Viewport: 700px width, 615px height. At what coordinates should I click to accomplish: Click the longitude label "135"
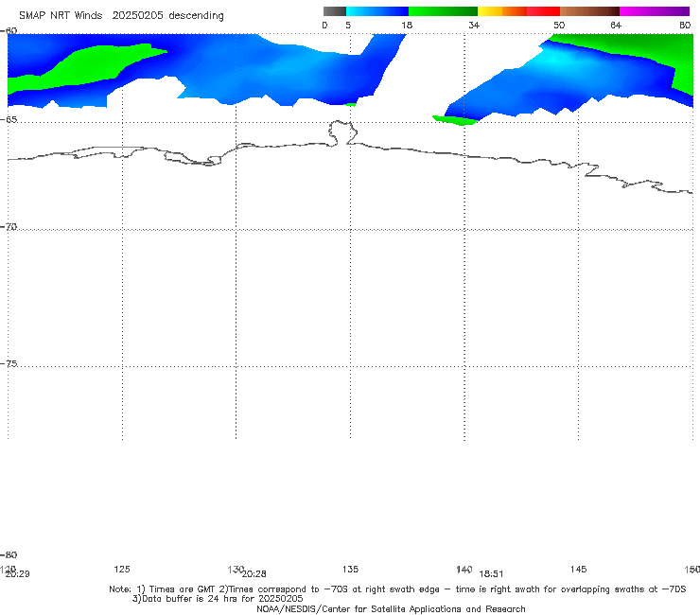point(350,569)
